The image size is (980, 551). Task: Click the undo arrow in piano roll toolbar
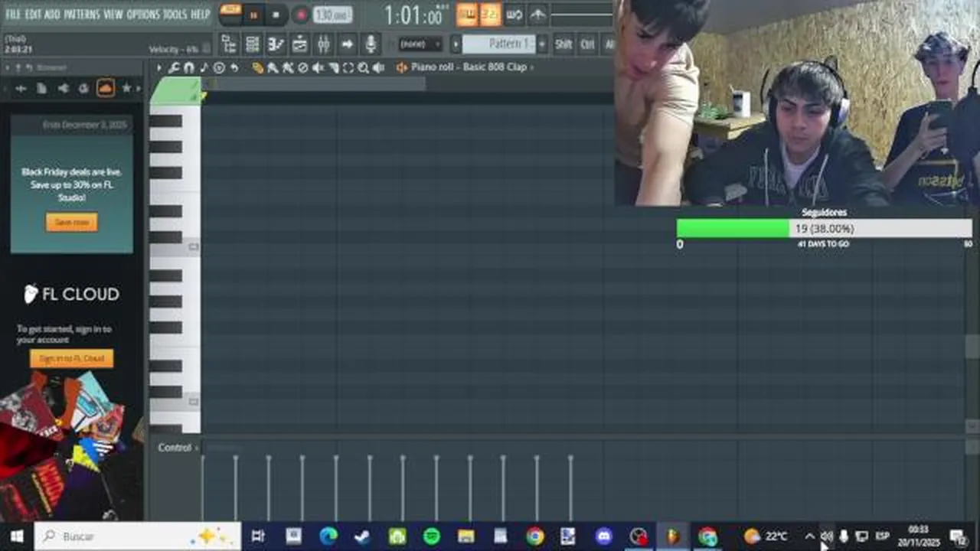tap(234, 67)
